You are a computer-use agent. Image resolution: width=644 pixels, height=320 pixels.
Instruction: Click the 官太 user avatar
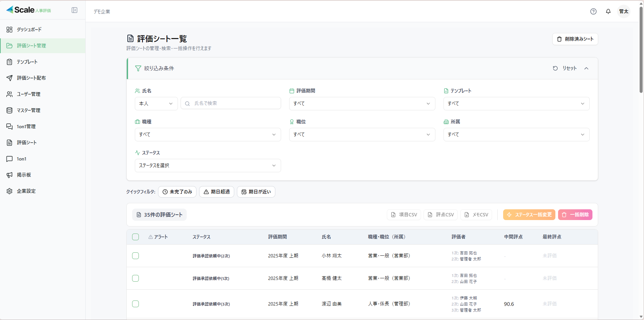tap(623, 11)
